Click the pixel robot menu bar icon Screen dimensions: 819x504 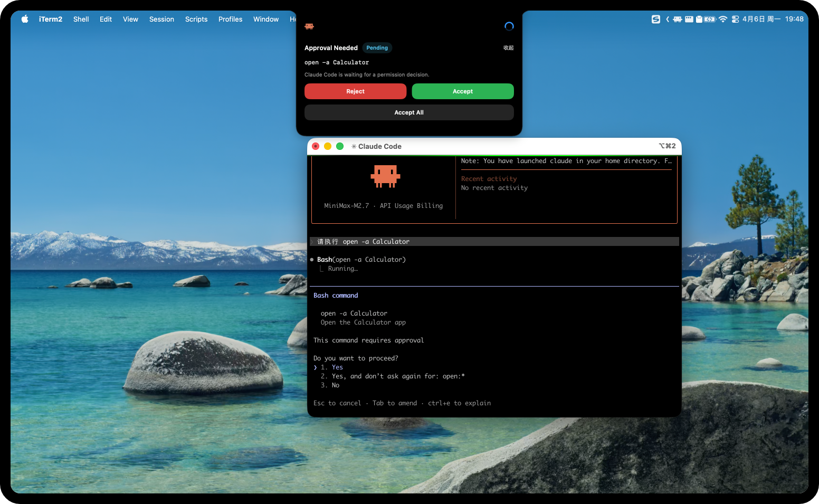pyautogui.click(x=678, y=19)
